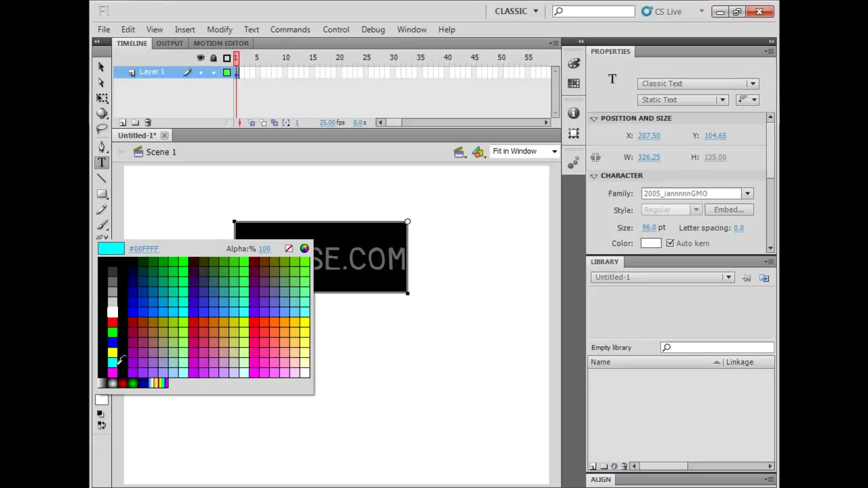
Task: Select the Free Transform tool
Action: [x=102, y=98]
